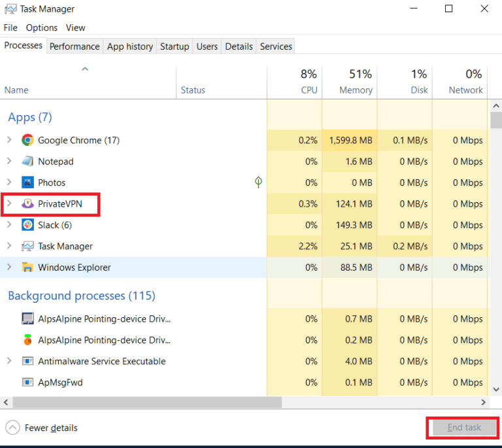Click the green leaf icon beside Photos
This screenshot has width=502, height=448.
[258, 182]
